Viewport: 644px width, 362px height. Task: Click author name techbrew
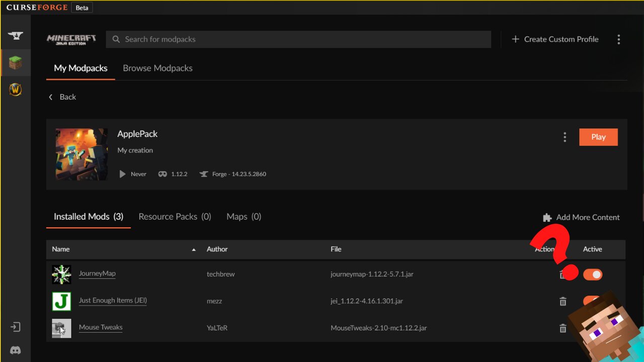221,275
